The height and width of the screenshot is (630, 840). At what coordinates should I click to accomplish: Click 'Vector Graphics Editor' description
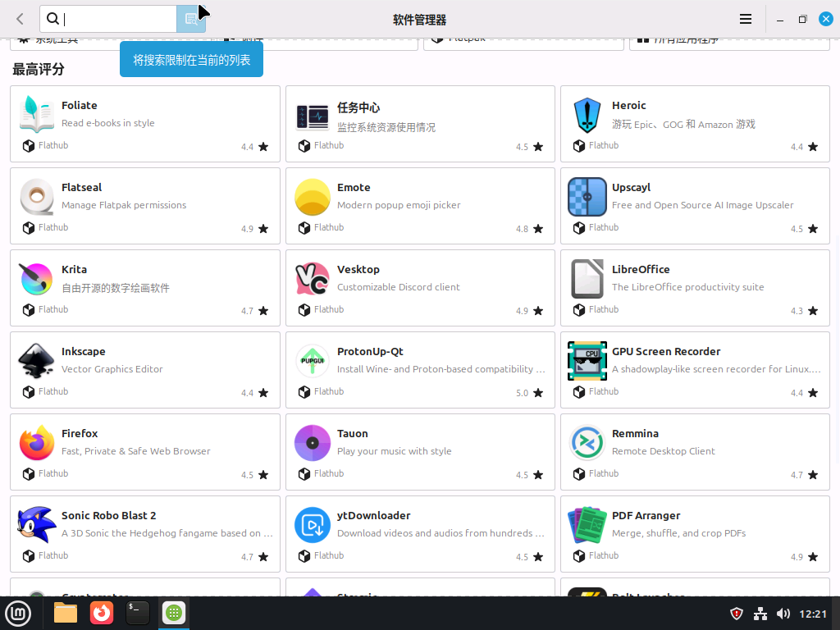[x=112, y=369]
